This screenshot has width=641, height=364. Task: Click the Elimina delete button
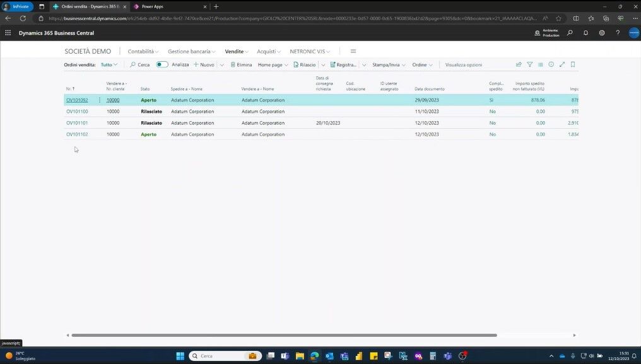pos(241,64)
